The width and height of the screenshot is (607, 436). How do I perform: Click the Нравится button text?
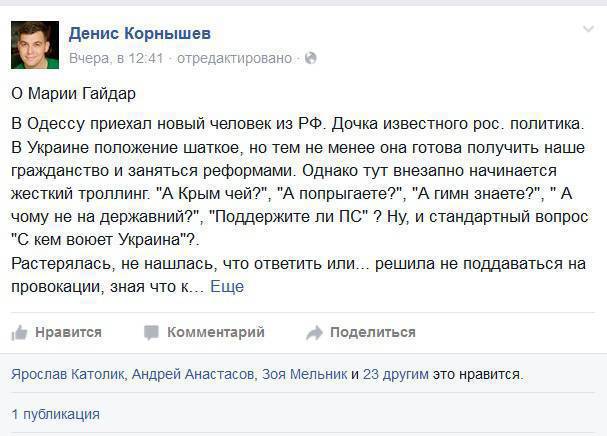click(x=69, y=332)
